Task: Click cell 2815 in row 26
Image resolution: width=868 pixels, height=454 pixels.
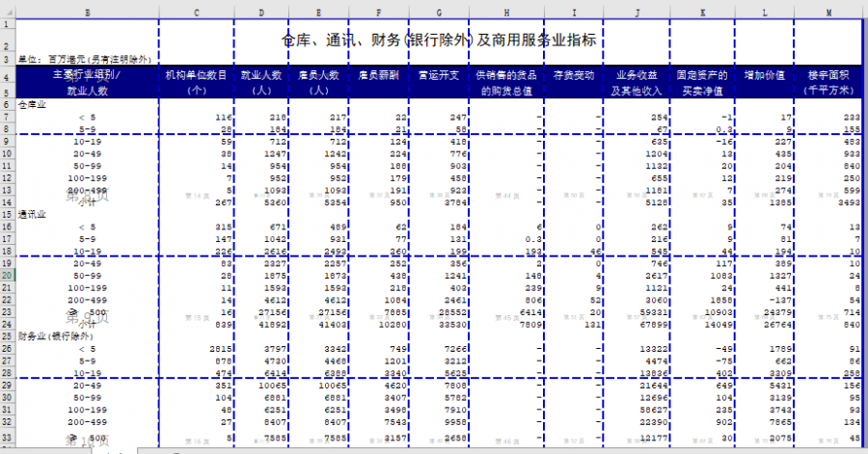Action: point(220,348)
